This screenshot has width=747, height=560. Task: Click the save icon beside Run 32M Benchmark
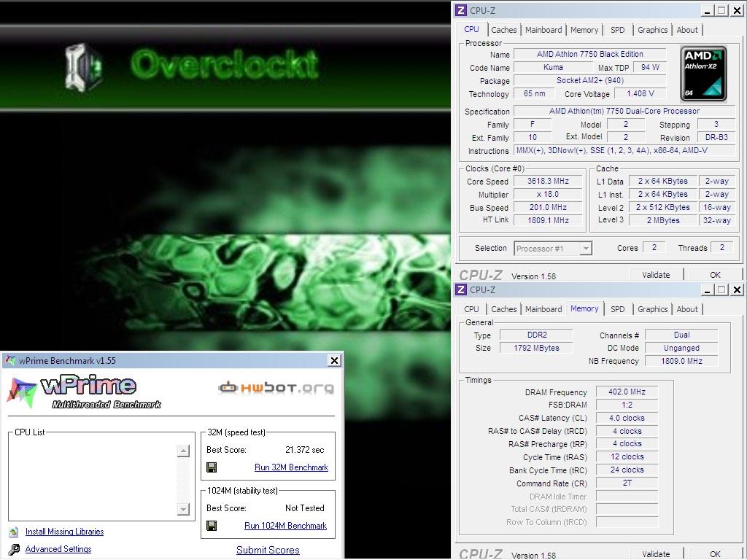coord(212,467)
